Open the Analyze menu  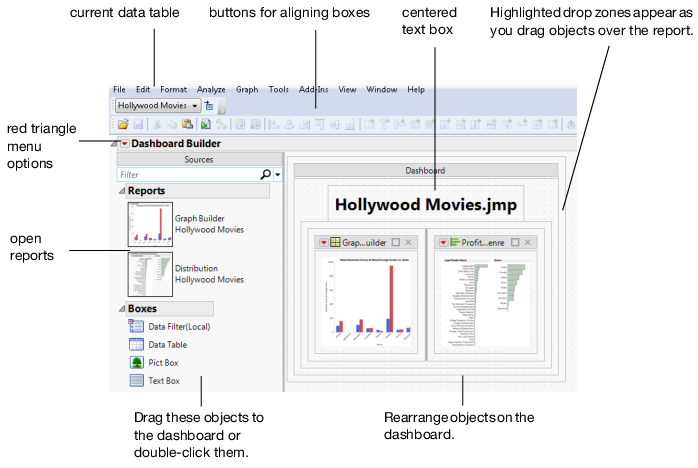[211, 90]
